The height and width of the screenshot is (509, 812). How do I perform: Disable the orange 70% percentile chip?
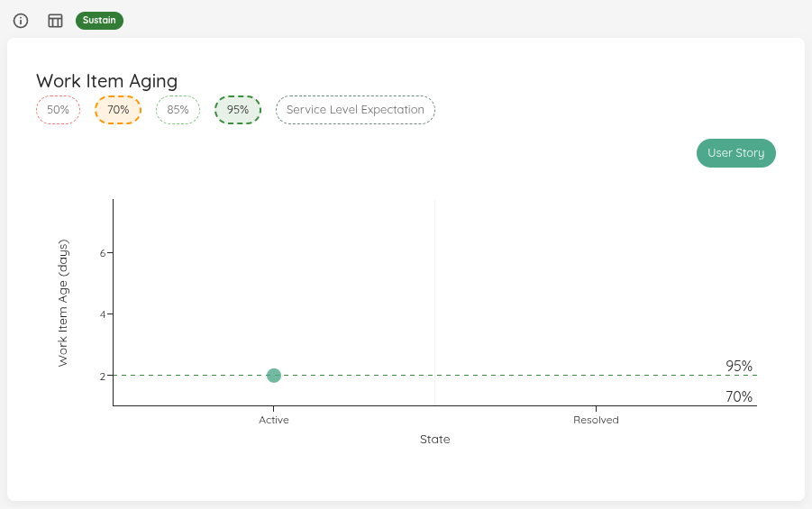118,110
